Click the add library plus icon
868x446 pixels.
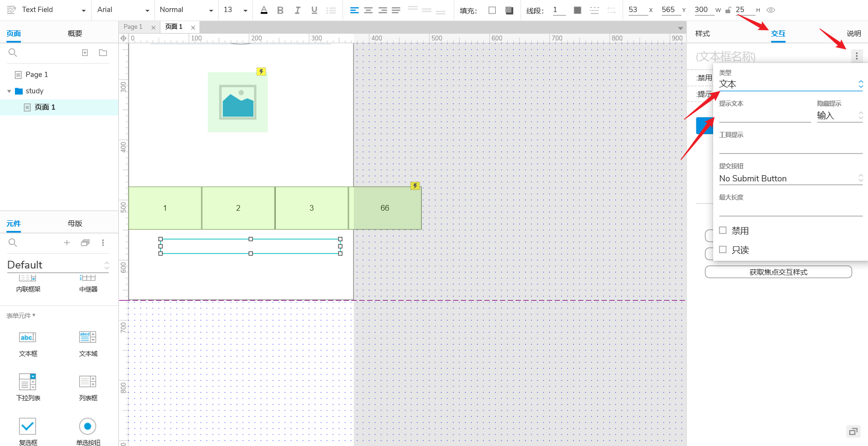[x=67, y=242]
